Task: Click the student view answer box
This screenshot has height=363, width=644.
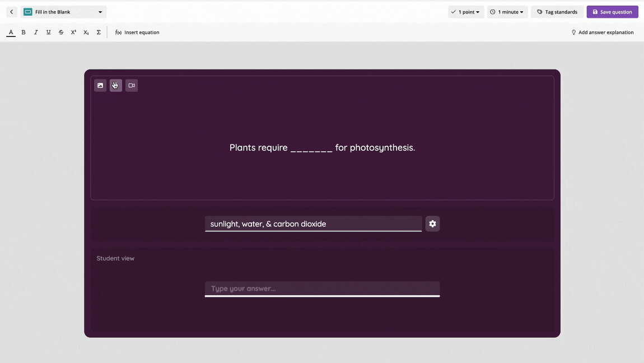Action: (323, 288)
